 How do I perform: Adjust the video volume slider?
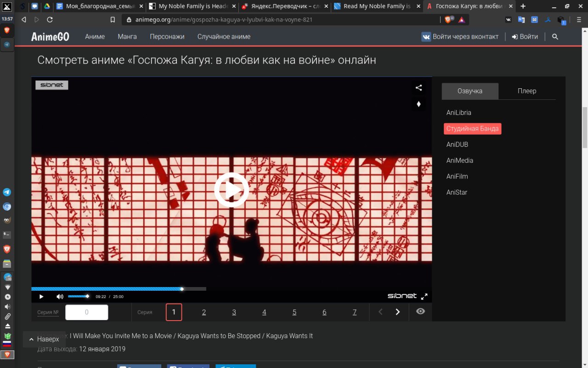tap(78, 296)
